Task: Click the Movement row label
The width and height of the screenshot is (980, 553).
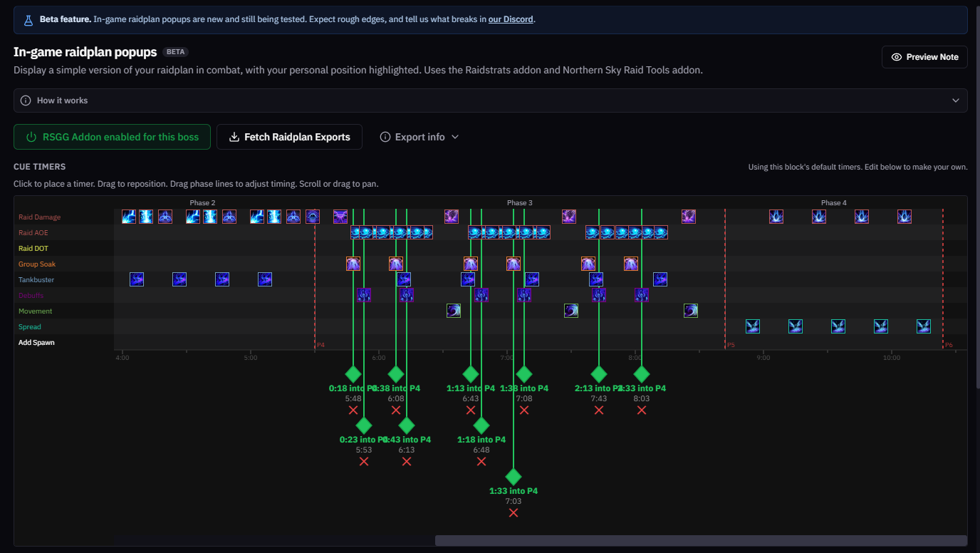Action: 36,311
